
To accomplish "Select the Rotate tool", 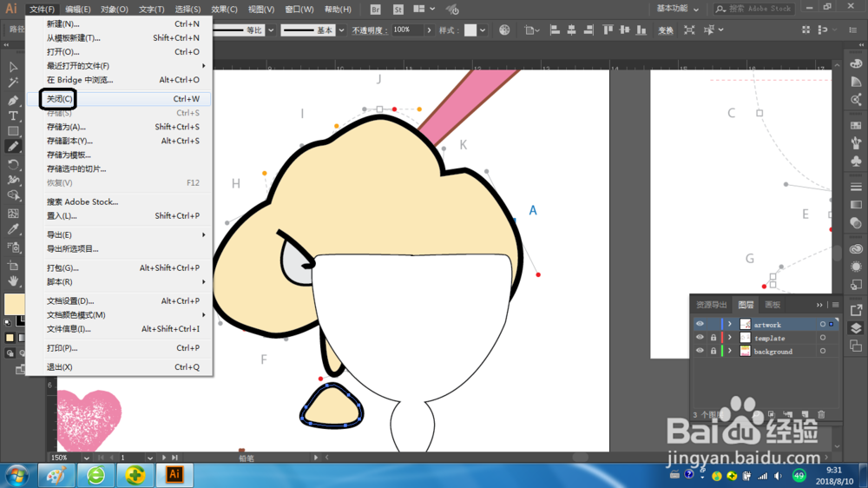I will coord(13,164).
